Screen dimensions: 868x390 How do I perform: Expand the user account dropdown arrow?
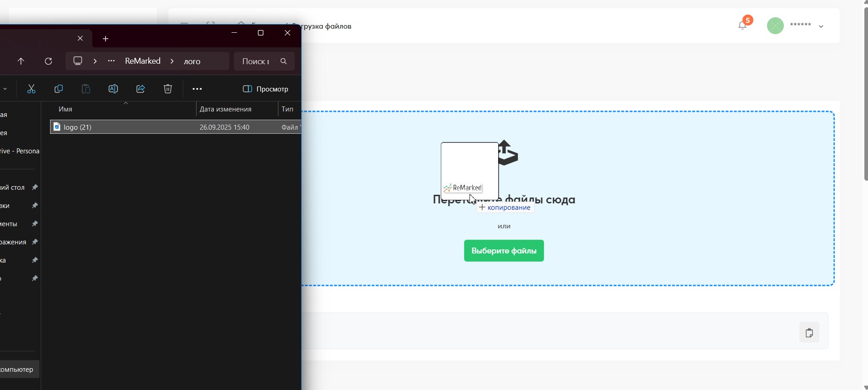click(821, 26)
